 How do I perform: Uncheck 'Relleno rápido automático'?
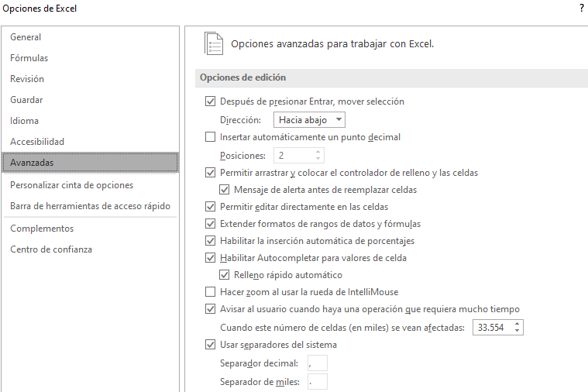(225, 275)
